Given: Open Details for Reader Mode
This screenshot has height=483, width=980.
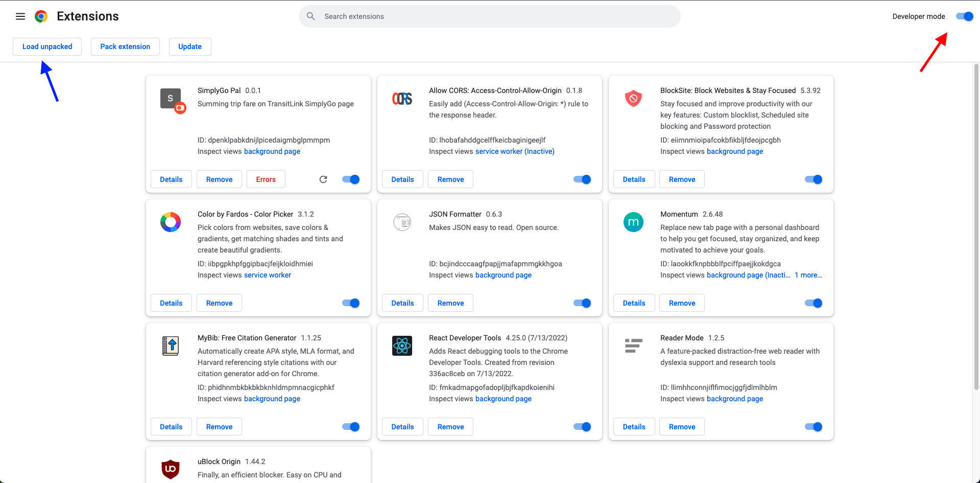Looking at the screenshot, I should 634,427.
